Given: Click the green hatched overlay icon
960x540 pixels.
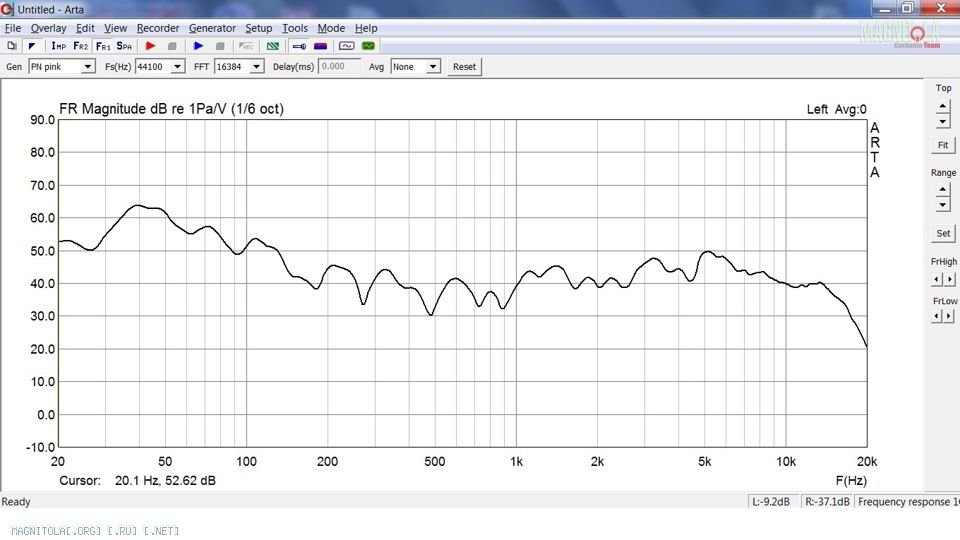Looking at the screenshot, I should [273, 46].
